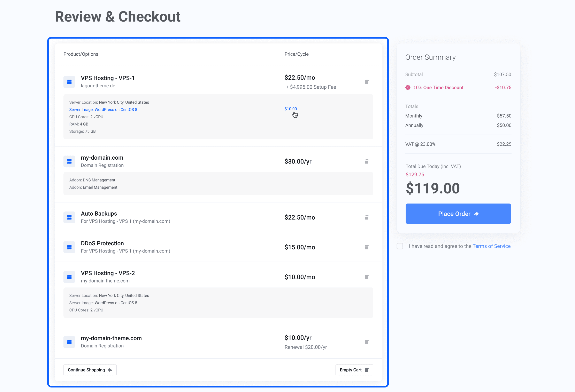Click the VPS Hosting - VPS-1 product icon
The height and width of the screenshot is (392, 575).
(x=69, y=82)
